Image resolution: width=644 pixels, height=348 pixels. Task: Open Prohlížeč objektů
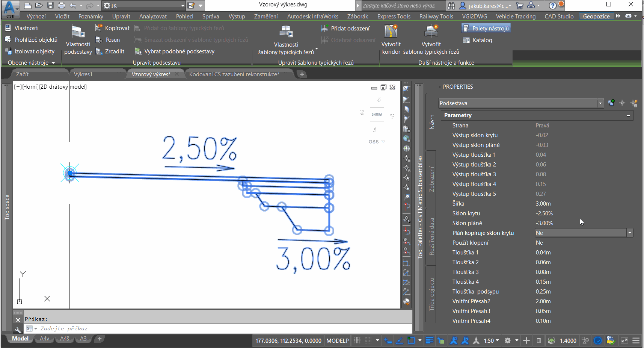pos(32,40)
